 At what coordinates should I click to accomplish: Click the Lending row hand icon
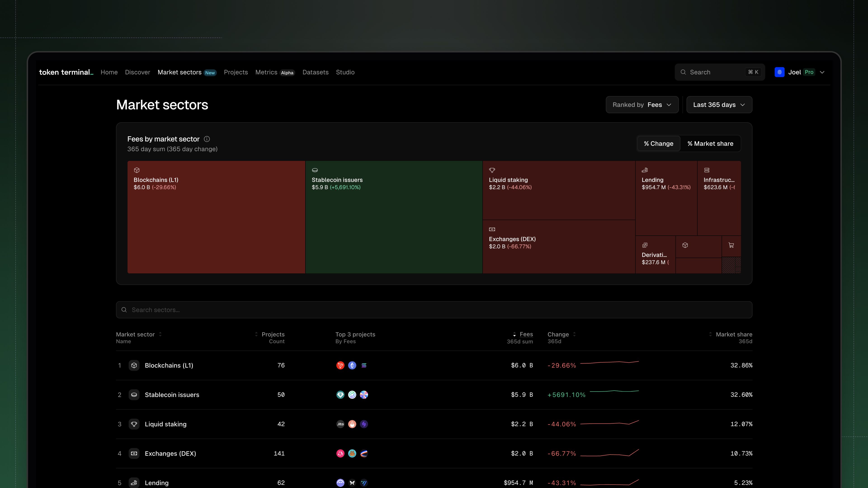[134, 483]
